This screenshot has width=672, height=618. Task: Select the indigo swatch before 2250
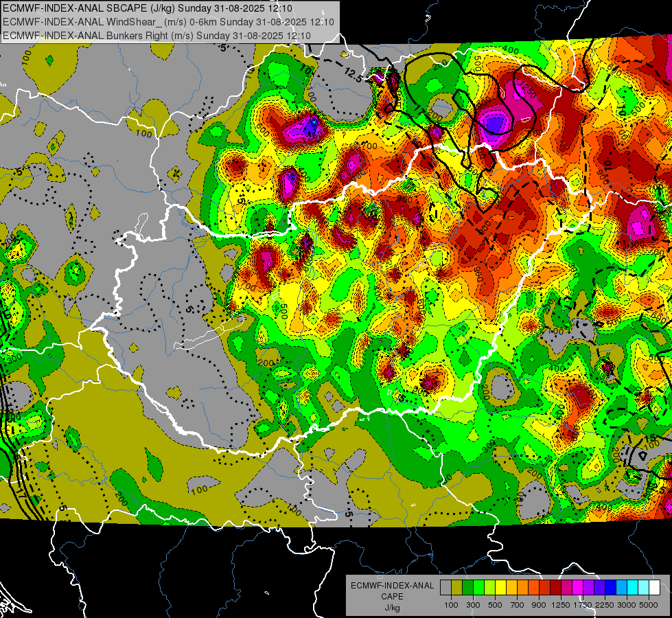coord(599,588)
